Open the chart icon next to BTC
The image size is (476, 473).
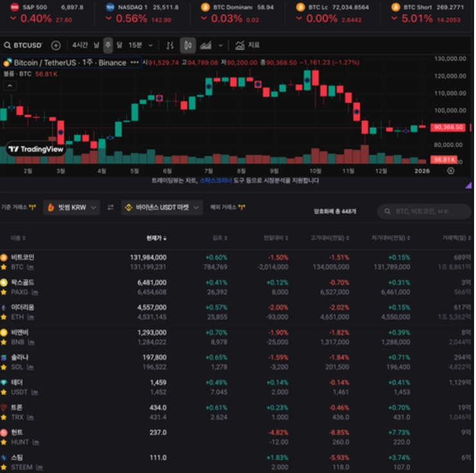30,267
